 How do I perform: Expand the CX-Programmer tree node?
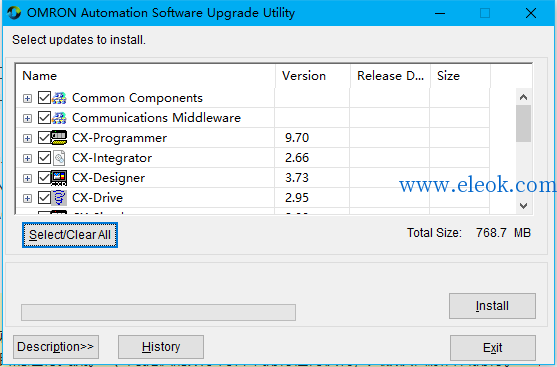tap(27, 138)
